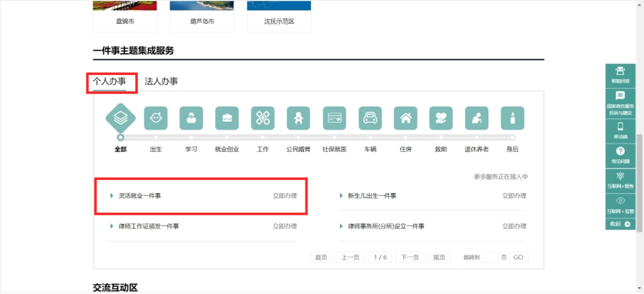
Task: Click the 车辆 car icon
Action: click(x=370, y=118)
